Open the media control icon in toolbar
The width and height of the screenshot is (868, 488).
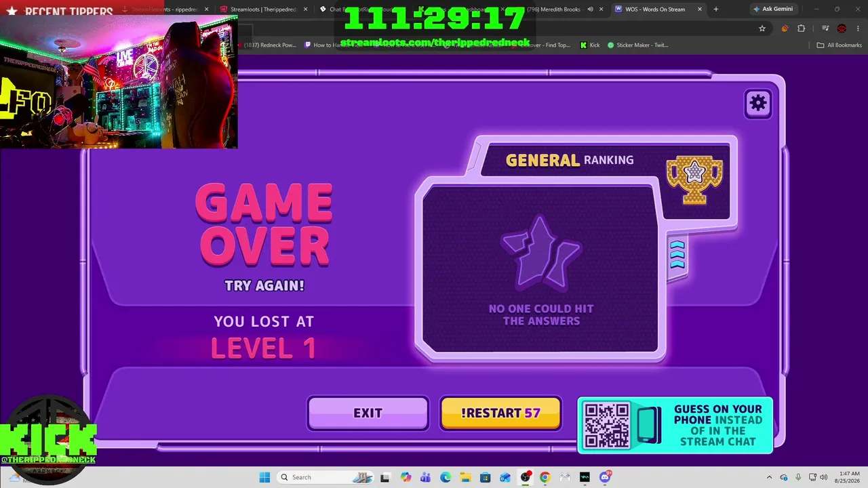825,28
